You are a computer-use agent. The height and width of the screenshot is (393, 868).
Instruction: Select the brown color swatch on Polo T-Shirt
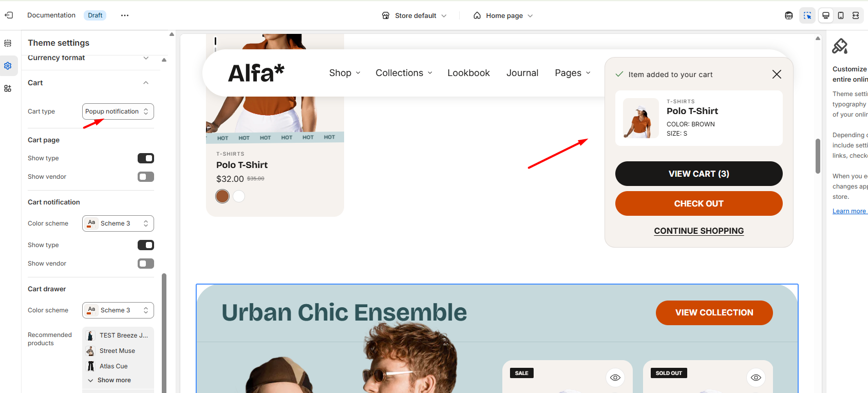[x=222, y=196]
